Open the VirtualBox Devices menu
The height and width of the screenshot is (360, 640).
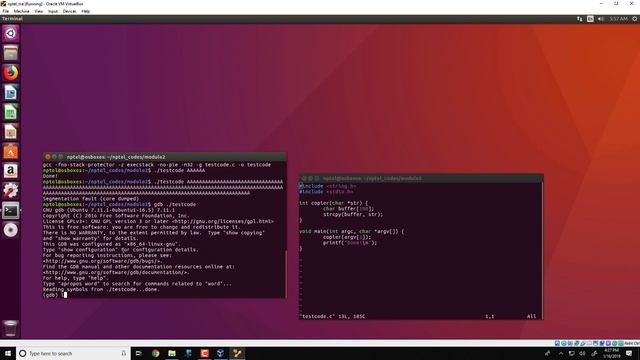(x=69, y=11)
